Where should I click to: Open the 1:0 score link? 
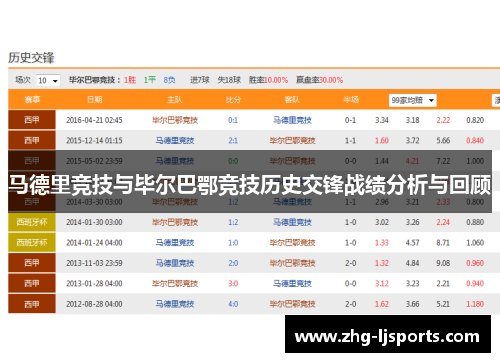point(233,243)
